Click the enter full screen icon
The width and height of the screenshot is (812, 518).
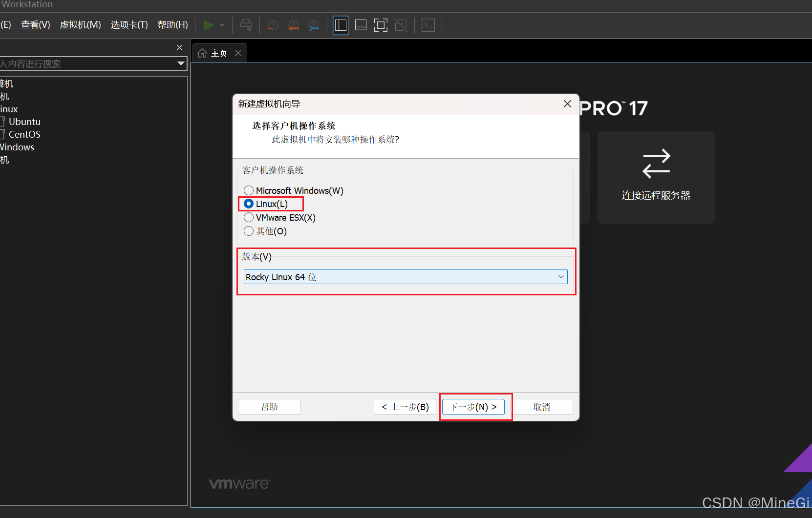(381, 25)
